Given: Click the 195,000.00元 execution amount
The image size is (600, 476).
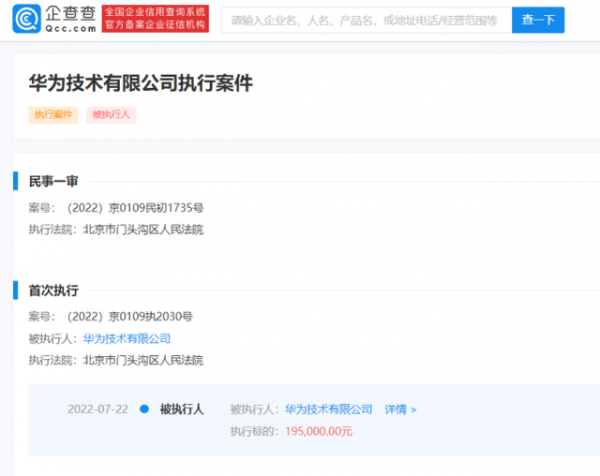Looking at the screenshot, I should [x=318, y=431].
